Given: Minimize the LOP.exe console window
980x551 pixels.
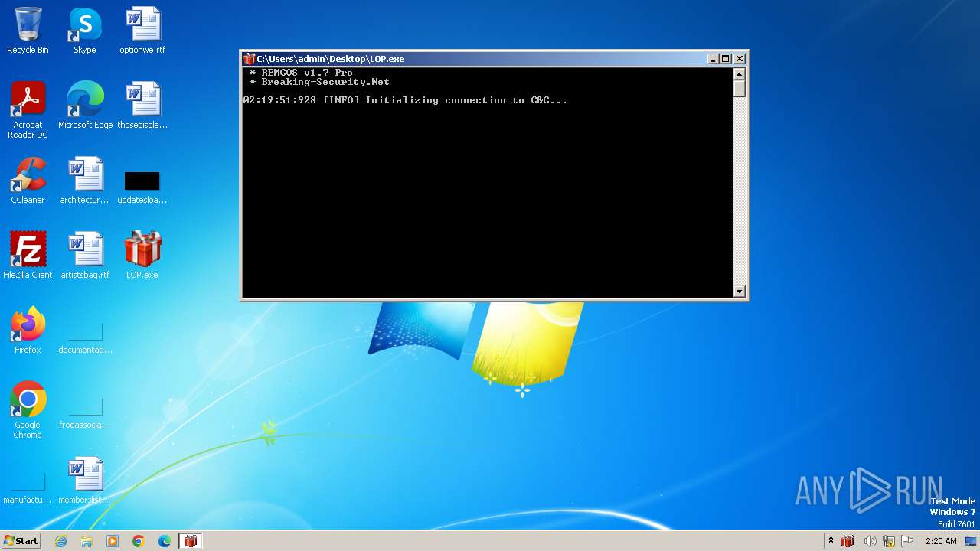Looking at the screenshot, I should click(x=713, y=59).
